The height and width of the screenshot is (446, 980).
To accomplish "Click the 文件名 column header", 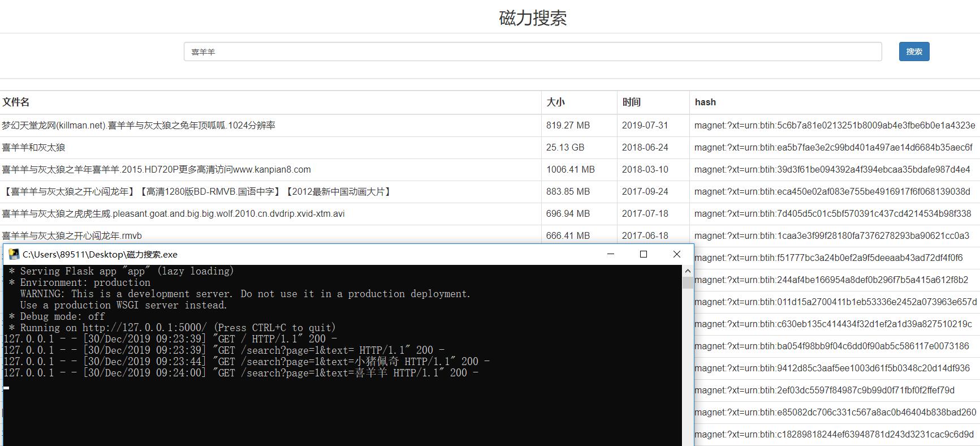I will 16,102.
